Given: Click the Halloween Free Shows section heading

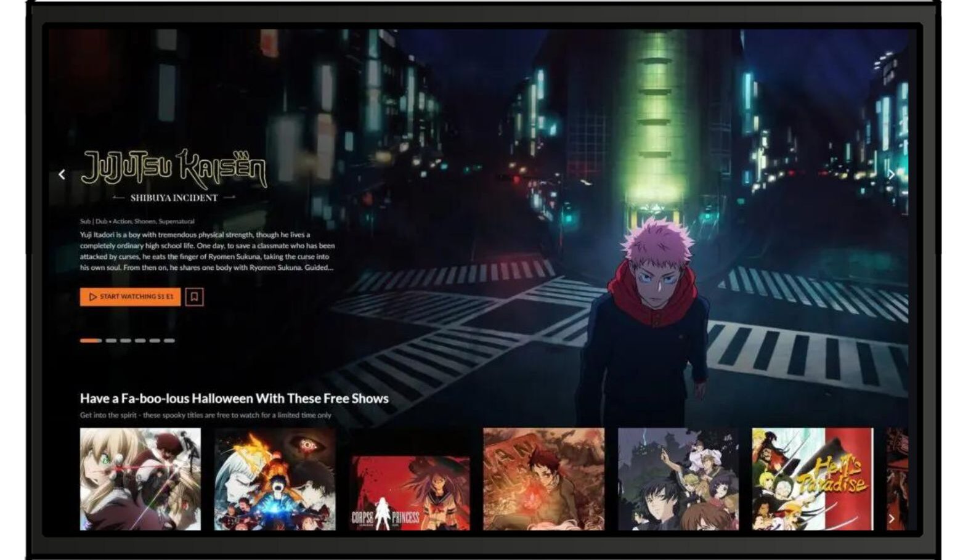Looking at the screenshot, I should 234,399.
